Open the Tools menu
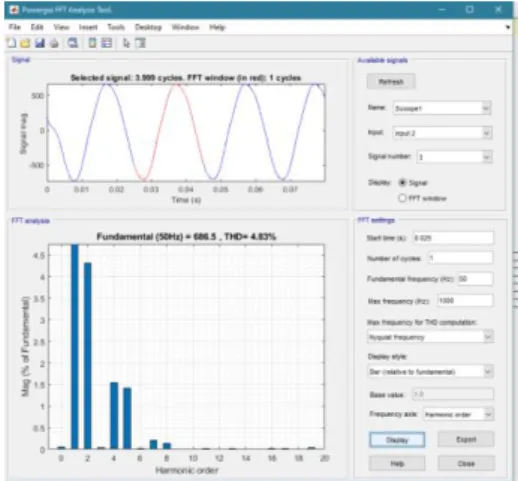518x481 pixels. (116, 27)
